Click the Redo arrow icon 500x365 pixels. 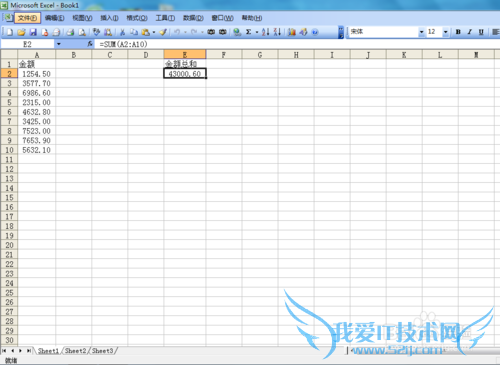point(194,32)
